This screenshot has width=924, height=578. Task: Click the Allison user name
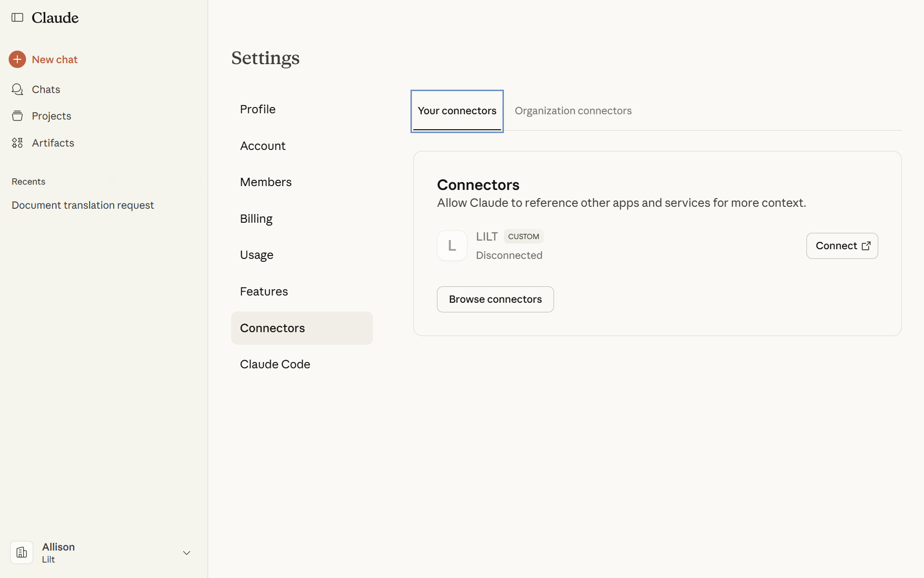(x=58, y=547)
